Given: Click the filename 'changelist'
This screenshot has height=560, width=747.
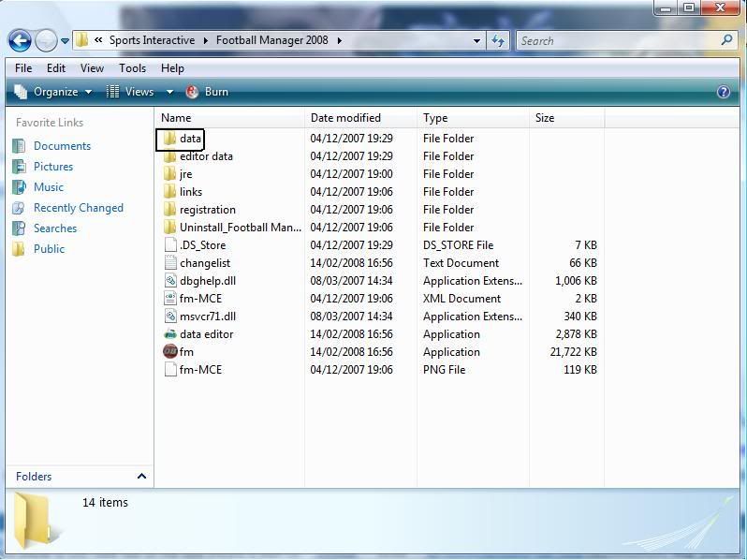Looking at the screenshot, I should point(205,263).
